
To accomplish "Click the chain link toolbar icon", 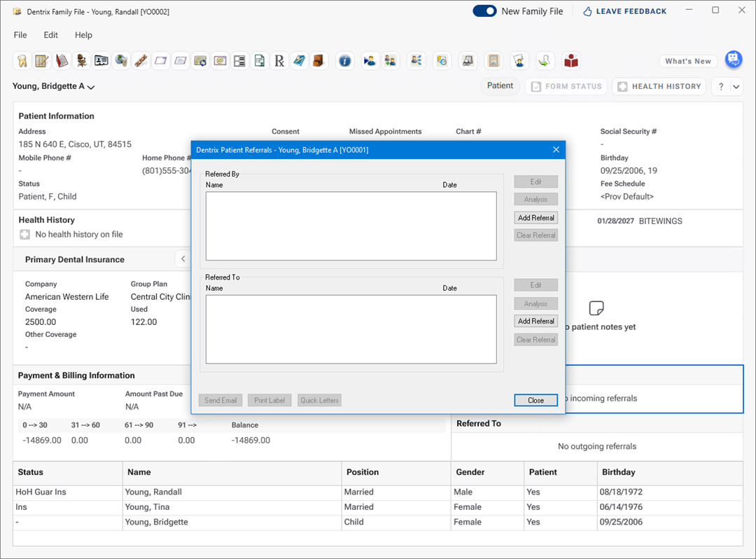I will click(141, 61).
